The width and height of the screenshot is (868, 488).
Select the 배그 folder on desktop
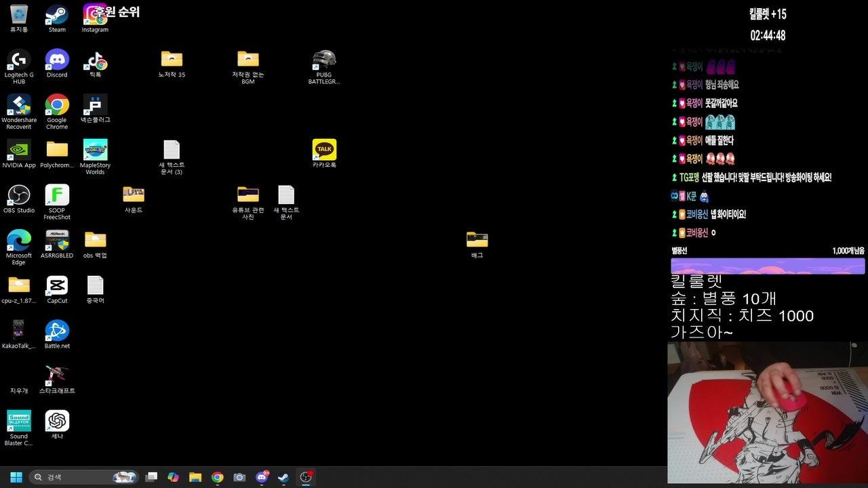pyautogui.click(x=477, y=244)
